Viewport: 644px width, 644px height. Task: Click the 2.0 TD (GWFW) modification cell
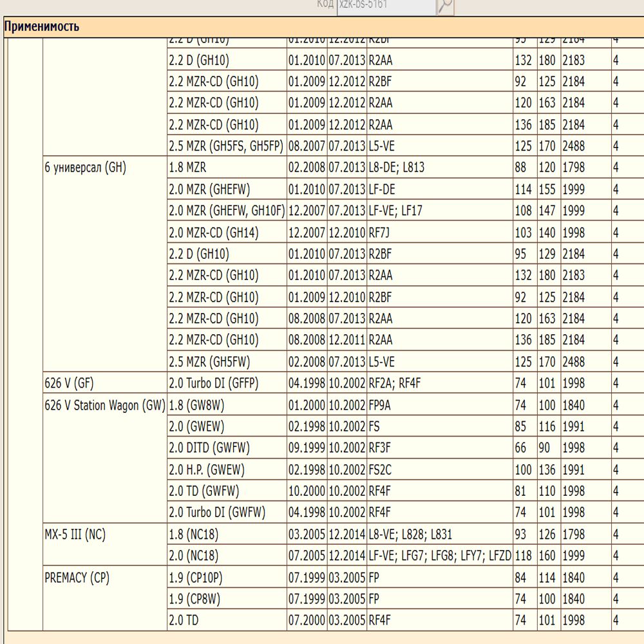click(x=227, y=490)
